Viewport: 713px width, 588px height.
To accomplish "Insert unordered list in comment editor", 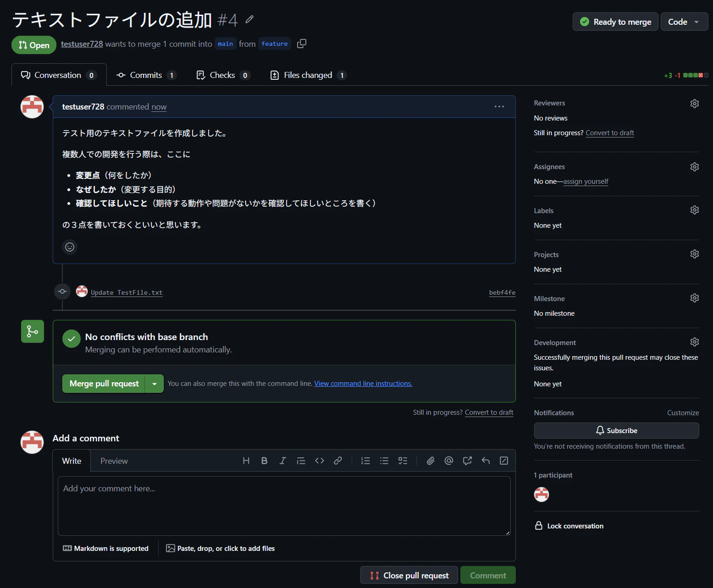I will pyautogui.click(x=384, y=461).
